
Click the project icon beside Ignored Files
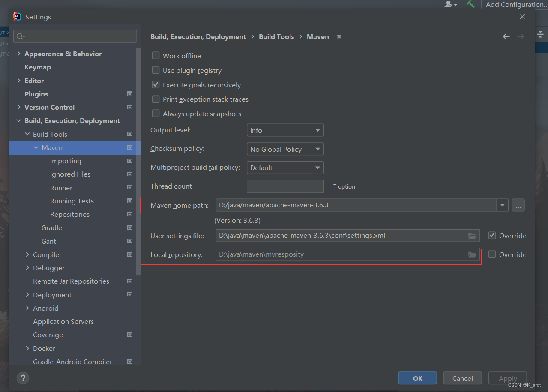tap(130, 174)
